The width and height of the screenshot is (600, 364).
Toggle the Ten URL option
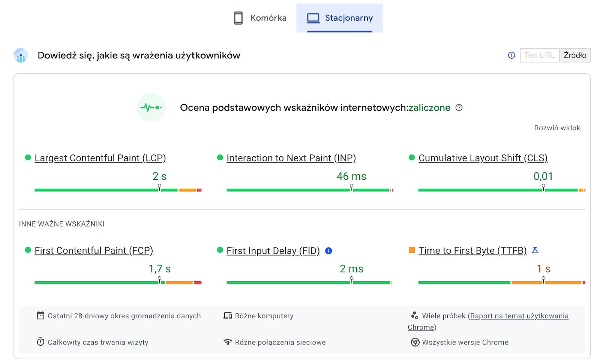[x=539, y=55]
